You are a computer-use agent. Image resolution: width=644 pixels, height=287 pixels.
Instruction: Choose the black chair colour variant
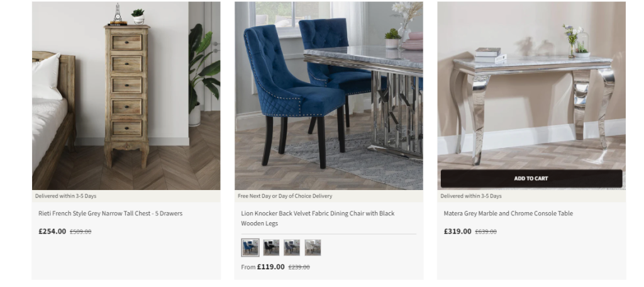tap(271, 247)
